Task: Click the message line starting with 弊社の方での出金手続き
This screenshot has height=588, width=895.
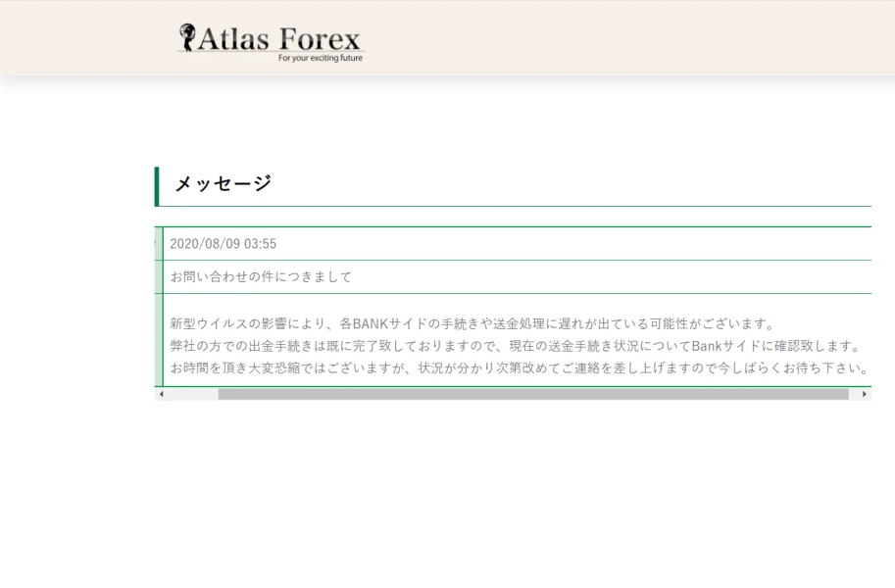Action: 515,346
